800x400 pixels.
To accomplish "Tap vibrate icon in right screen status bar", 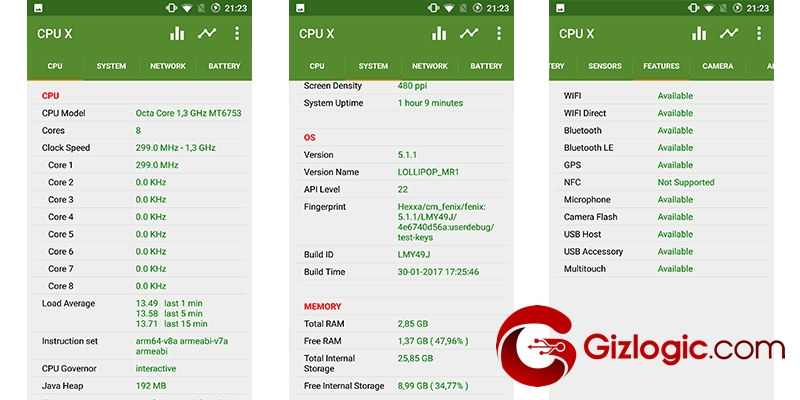I will tap(693, 8).
